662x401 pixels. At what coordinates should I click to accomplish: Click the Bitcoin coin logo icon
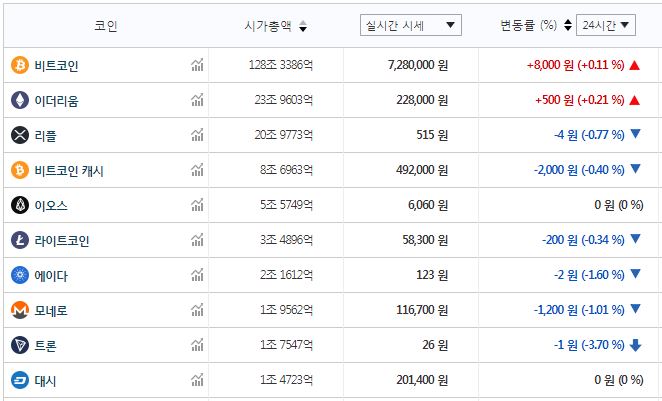[19, 65]
